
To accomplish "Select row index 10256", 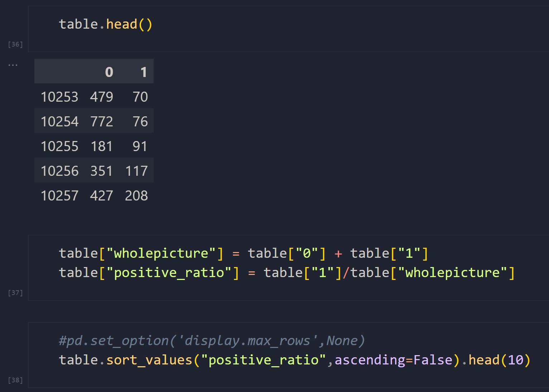I will 59,171.
